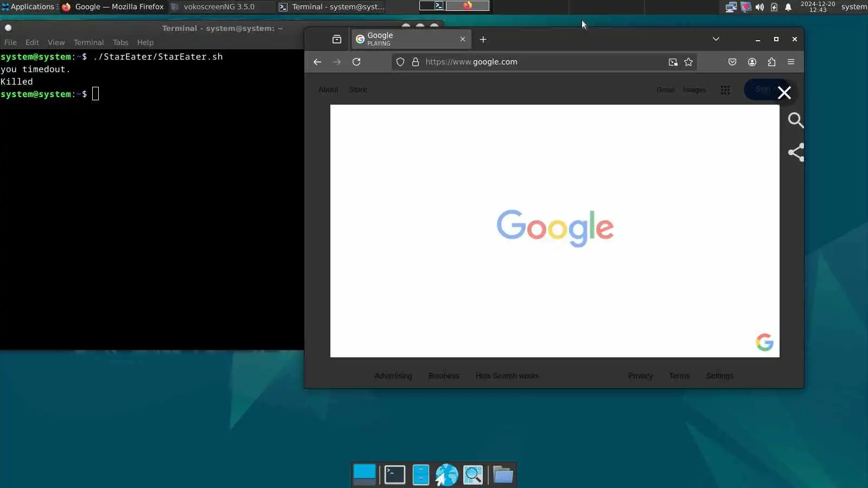The image size is (868, 488).
Task: Open the Images link
Action: [694, 89]
